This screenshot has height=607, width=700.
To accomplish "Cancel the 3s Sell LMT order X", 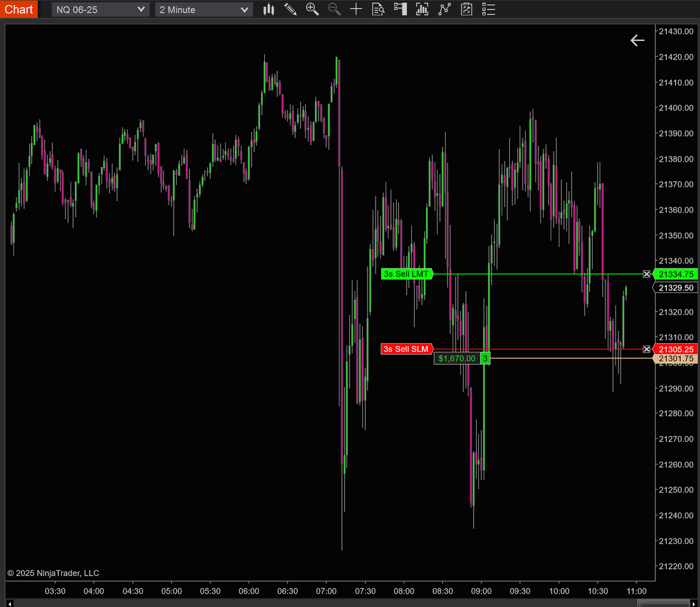I will pyautogui.click(x=646, y=274).
